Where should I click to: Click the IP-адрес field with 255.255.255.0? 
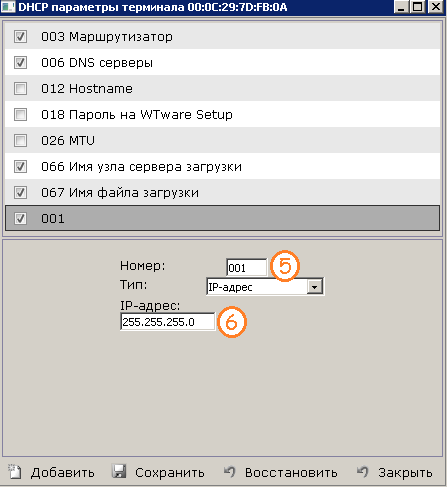(168, 322)
